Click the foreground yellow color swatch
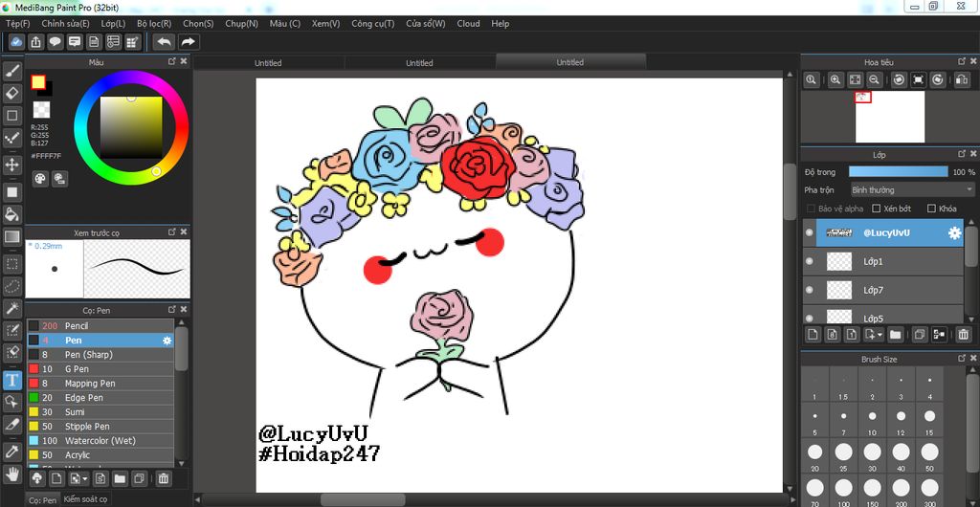Image resolution: width=980 pixels, height=507 pixels. point(38,82)
